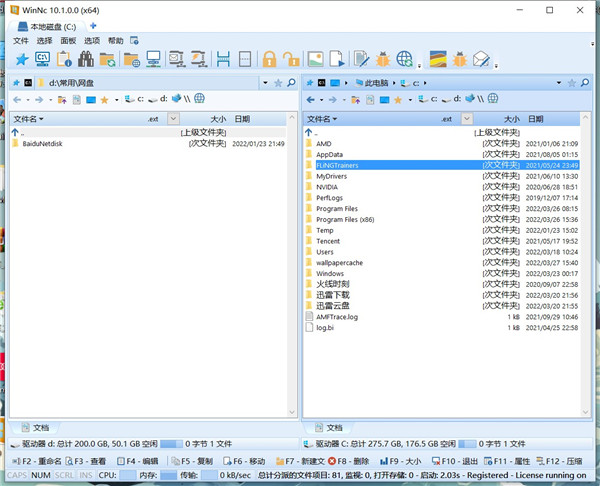Screen dimensions: 600x486
Task: Click the picture viewer icon in toolbar
Action: coord(315,59)
